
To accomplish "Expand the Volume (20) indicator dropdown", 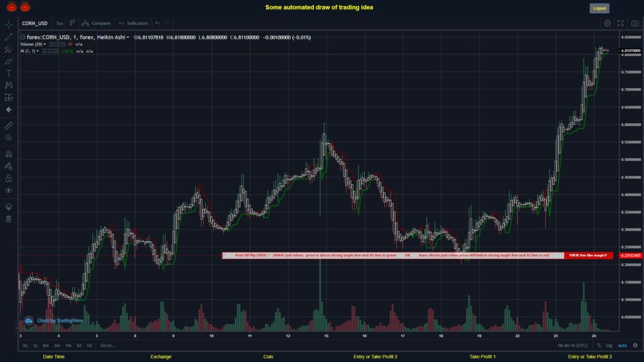I will pos(45,45).
